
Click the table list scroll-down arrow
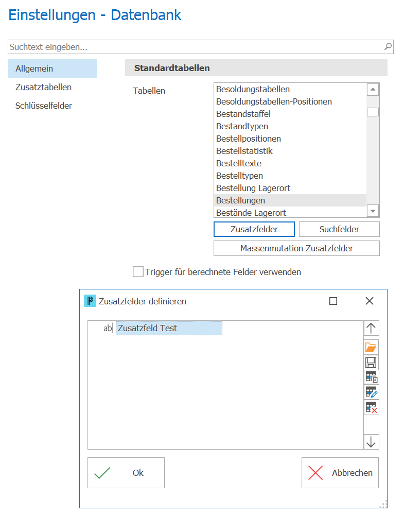(x=373, y=211)
